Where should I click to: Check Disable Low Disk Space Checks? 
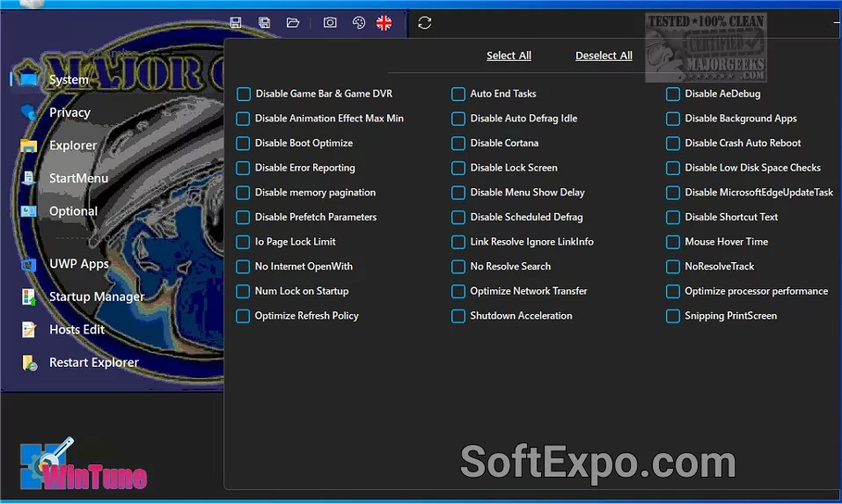click(673, 168)
